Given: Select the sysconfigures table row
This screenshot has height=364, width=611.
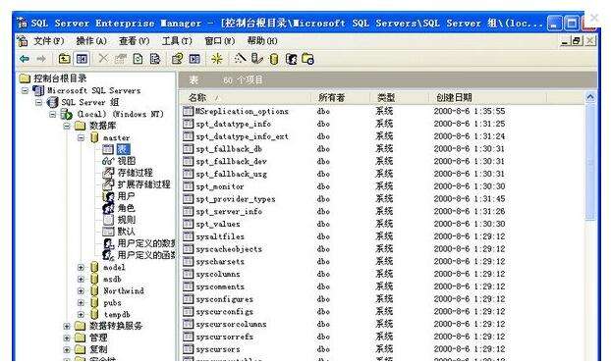Looking at the screenshot, I should (224, 299).
